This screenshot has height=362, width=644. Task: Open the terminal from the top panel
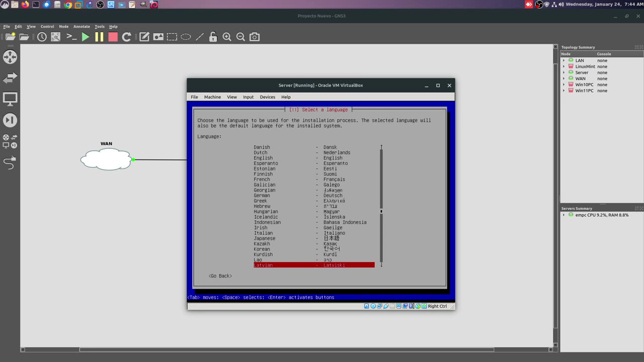pyautogui.click(x=36, y=5)
